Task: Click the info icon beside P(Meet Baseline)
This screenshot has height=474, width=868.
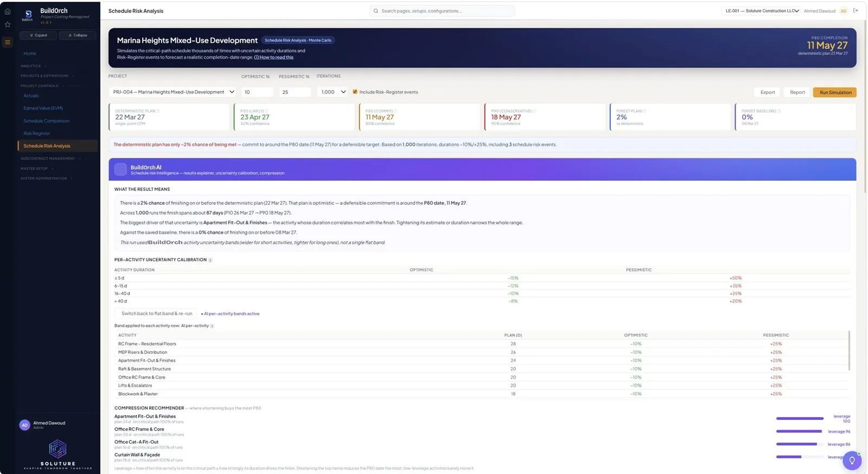Action: click(779, 111)
